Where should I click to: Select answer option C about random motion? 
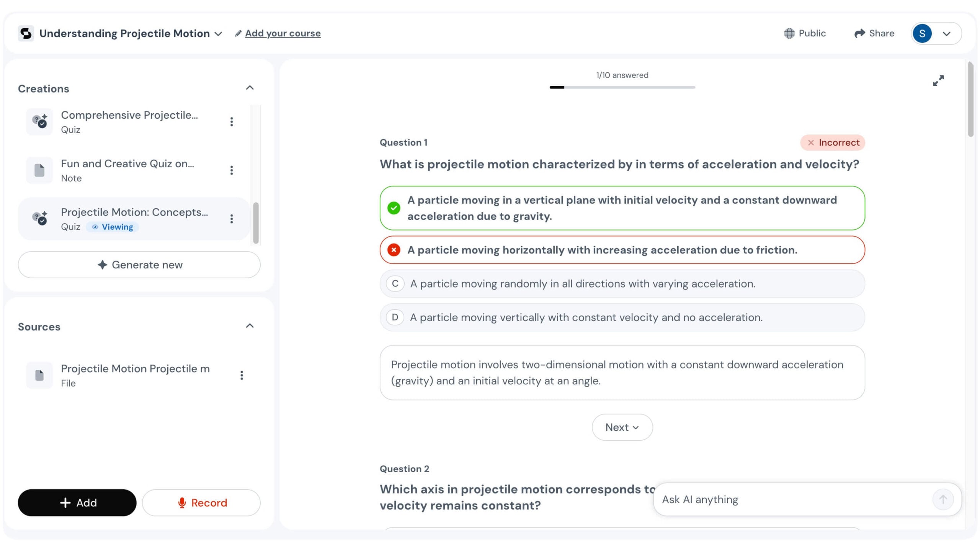(622, 284)
